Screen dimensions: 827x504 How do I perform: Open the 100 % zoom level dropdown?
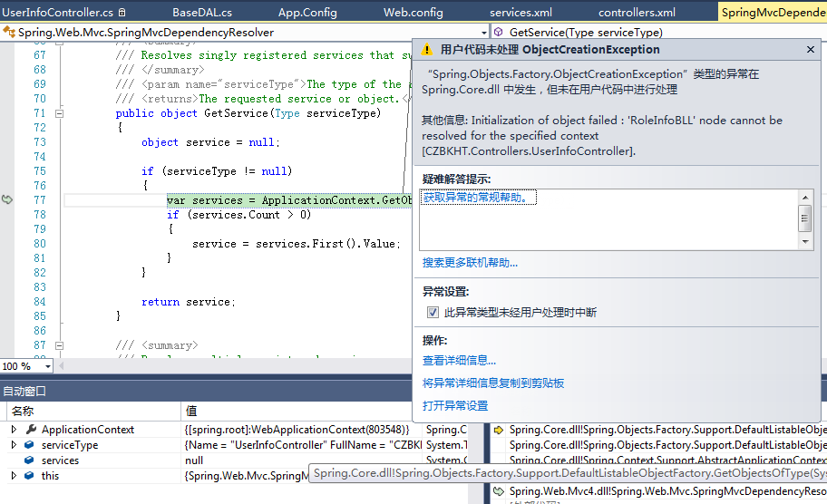(46, 366)
